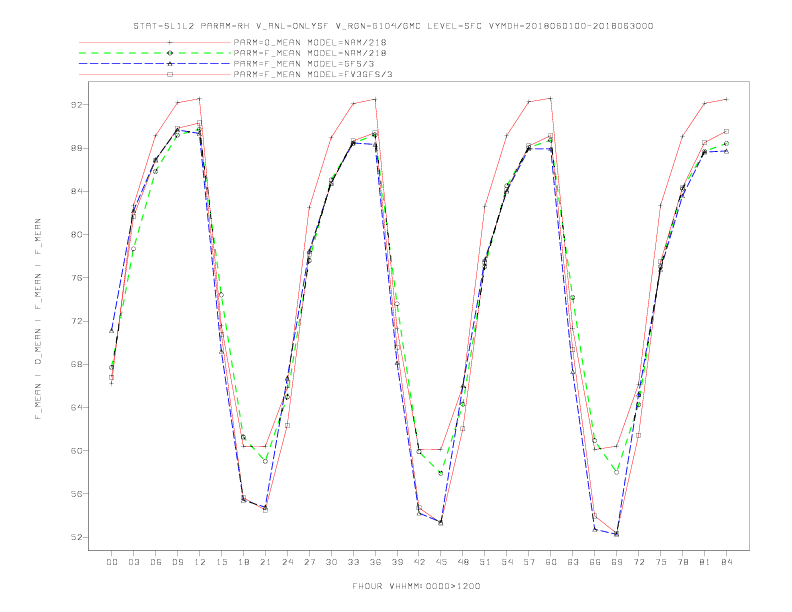Click the vertical y-axis label F_MEAN | O_MEAN

pos(38,319)
